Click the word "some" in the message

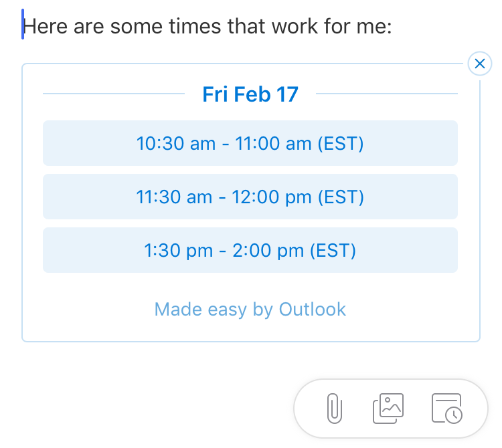[137, 26]
